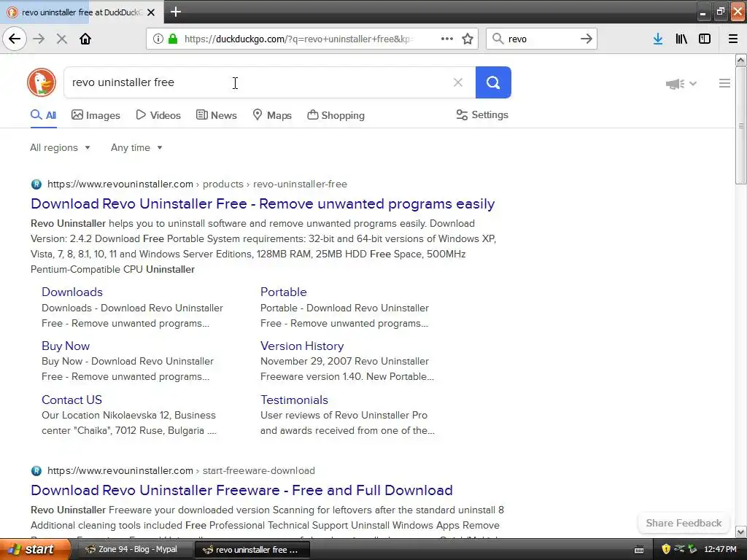747x560 pixels.
Task: Open the Testimonials sitelink
Action: coord(294,400)
